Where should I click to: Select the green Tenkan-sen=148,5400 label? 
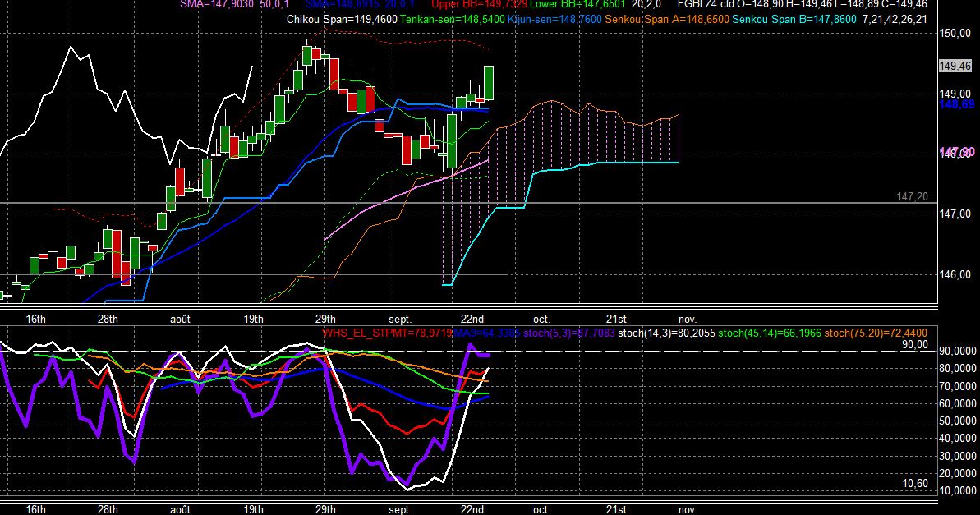(x=452, y=20)
